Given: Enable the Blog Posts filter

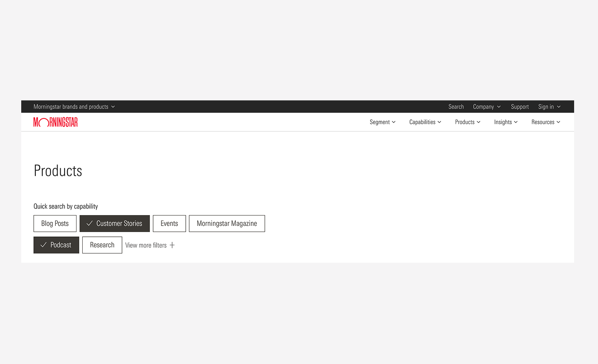Looking at the screenshot, I should click(x=55, y=224).
